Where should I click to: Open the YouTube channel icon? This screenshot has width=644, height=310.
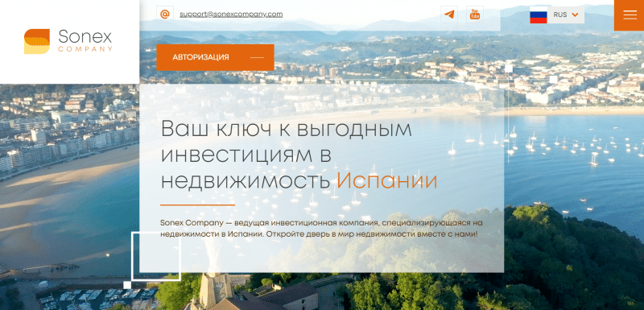tap(475, 14)
